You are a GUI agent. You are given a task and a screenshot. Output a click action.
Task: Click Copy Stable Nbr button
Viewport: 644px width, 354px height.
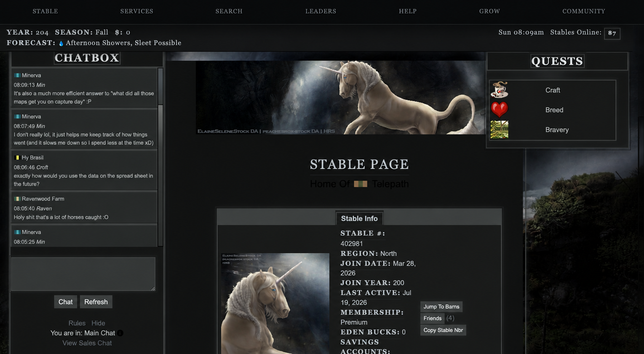tap(443, 330)
